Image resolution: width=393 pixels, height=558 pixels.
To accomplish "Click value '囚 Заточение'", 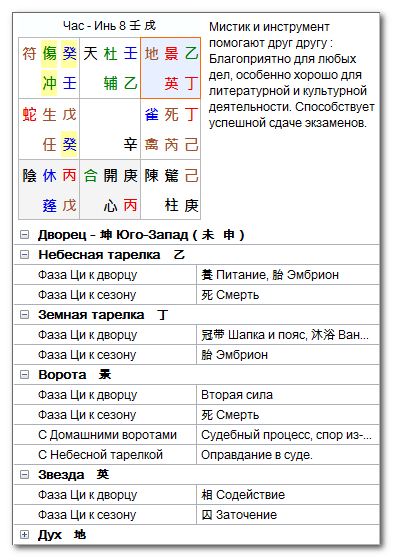I will (x=239, y=515).
